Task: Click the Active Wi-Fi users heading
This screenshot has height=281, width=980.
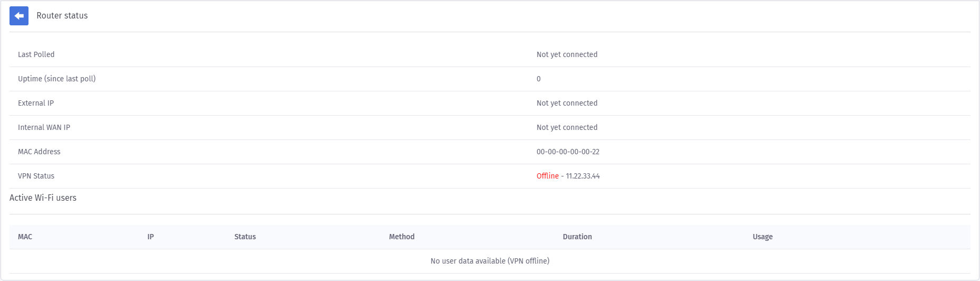Action: click(x=43, y=198)
